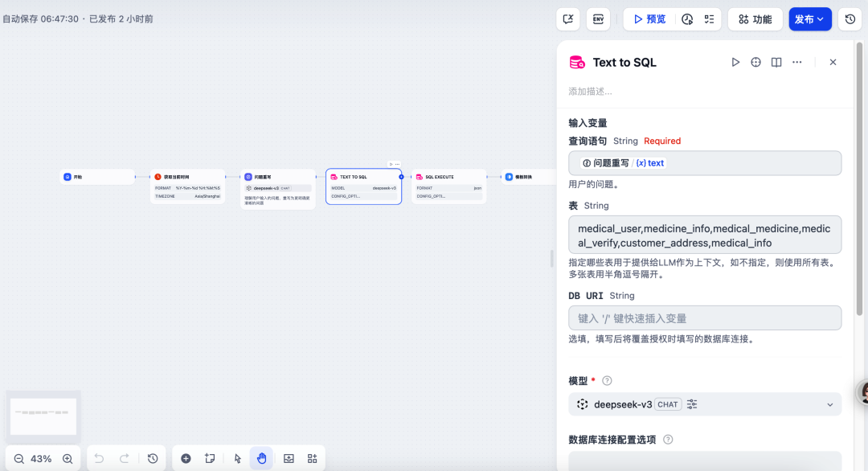This screenshot has width=868, height=471.
Task: Click the export image icon in bottom toolbar
Action: pos(289,459)
